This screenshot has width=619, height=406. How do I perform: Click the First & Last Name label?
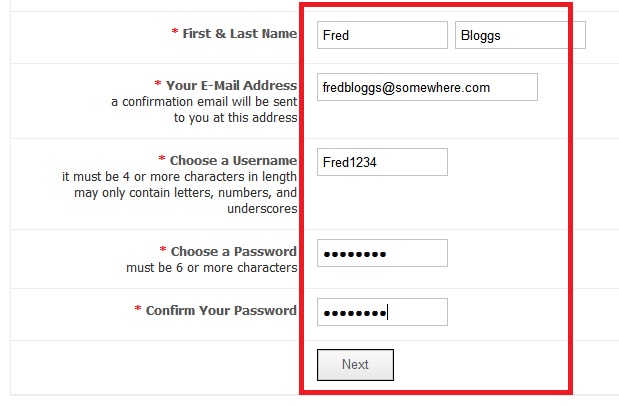pyautogui.click(x=239, y=33)
